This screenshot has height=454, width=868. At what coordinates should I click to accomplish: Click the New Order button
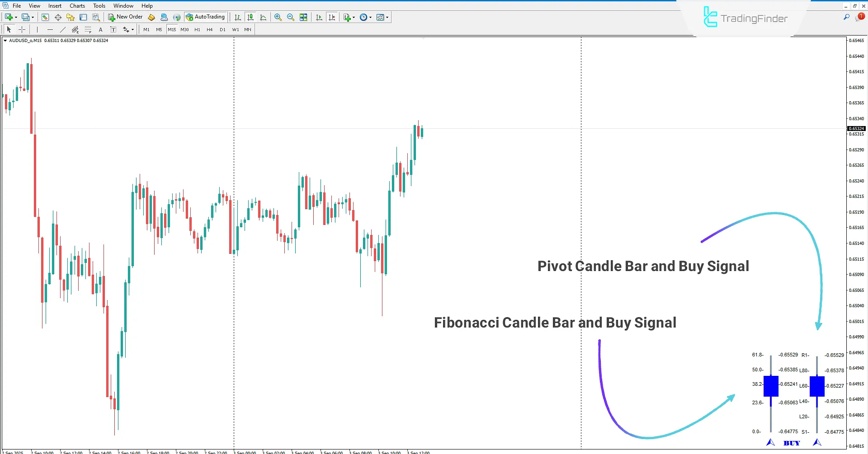(x=125, y=17)
